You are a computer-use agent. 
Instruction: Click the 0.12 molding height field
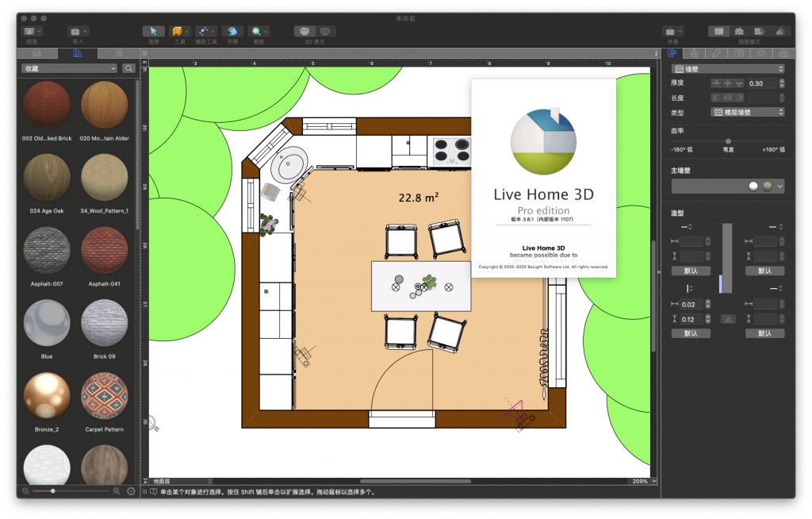(x=691, y=319)
